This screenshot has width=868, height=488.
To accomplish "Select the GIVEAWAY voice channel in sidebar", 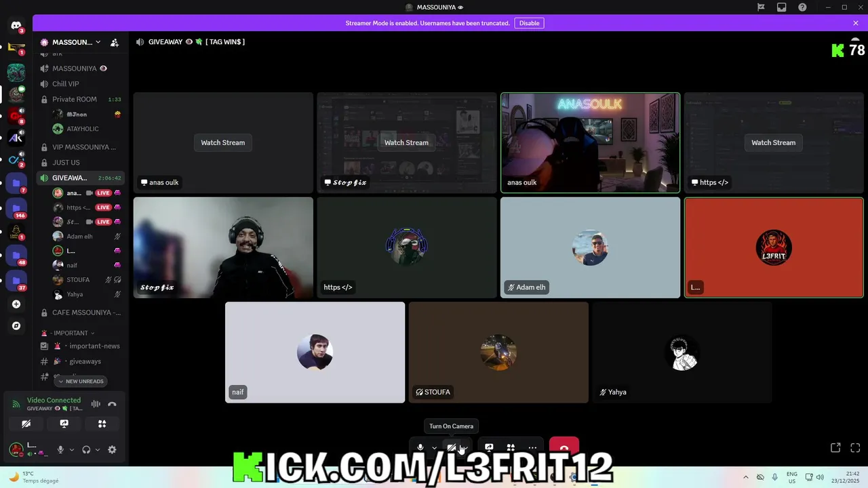I will [80, 178].
